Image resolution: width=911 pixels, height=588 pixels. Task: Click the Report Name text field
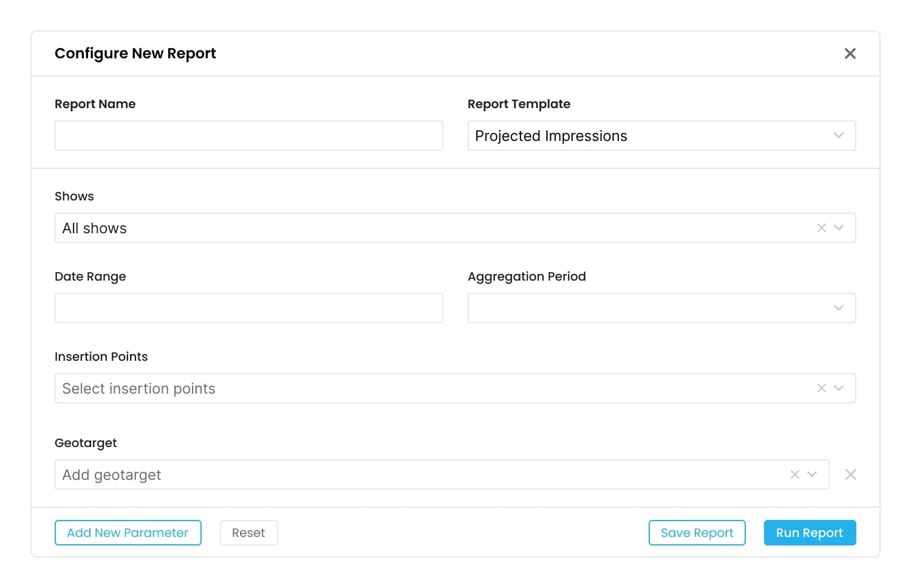point(248,135)
